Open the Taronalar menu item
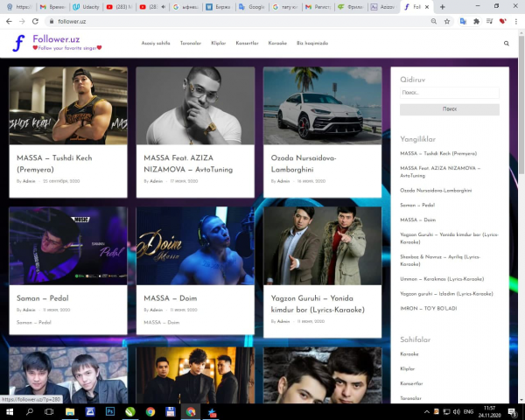525x420 pixels. 191,43
